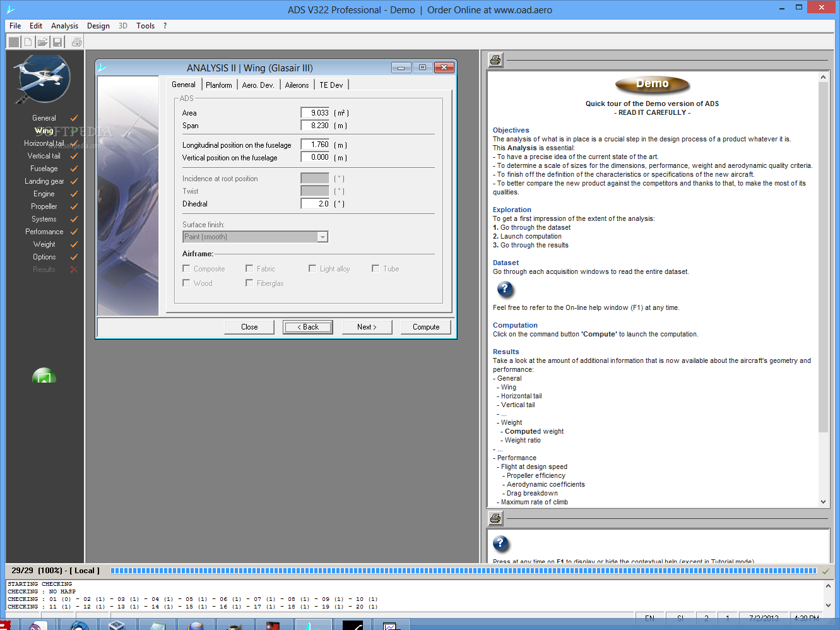The image size is (840, 630).
Task: Click the check mark next to Propeller
Action: [74, 206]
